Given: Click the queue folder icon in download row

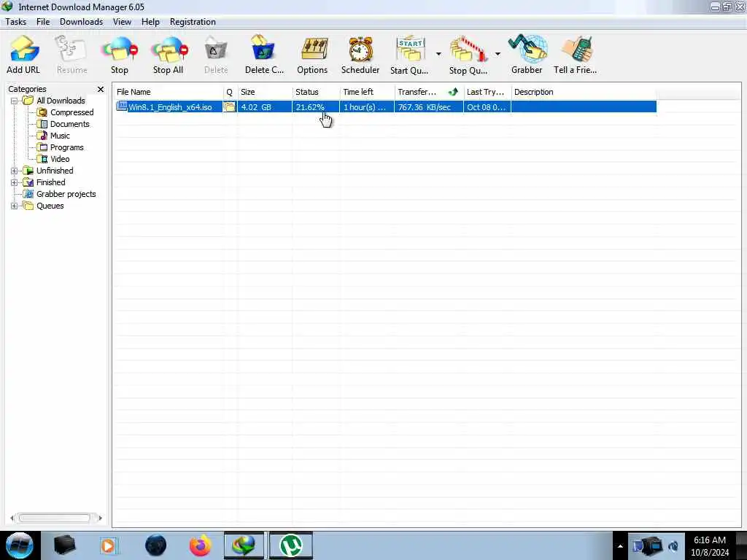Looking at the screenshot, I should click(x=230, y=107).
